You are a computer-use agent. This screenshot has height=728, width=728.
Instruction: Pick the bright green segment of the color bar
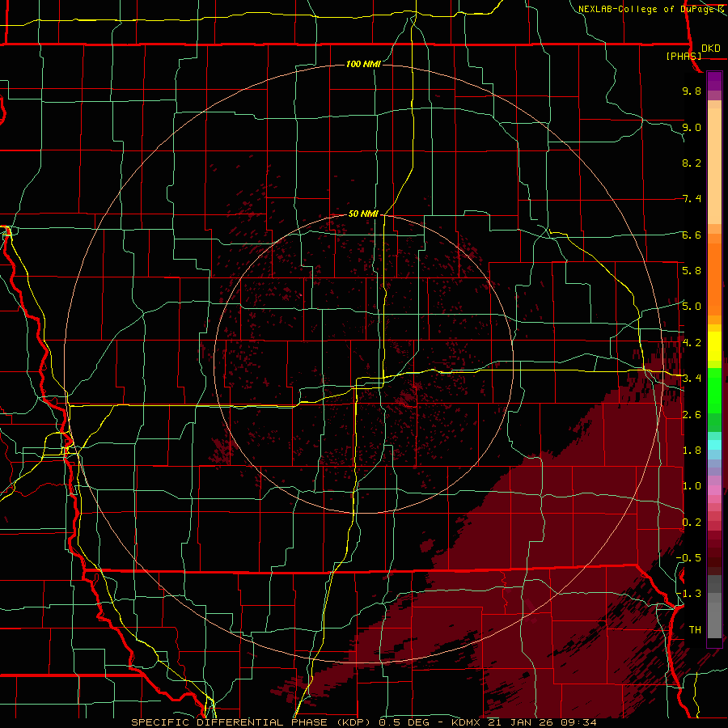[714, 390]
